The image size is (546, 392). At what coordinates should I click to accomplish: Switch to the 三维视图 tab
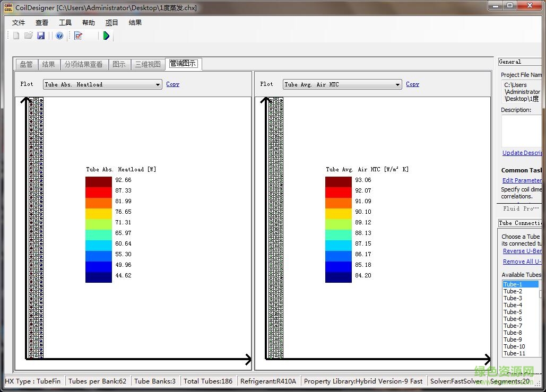(148, 64)
